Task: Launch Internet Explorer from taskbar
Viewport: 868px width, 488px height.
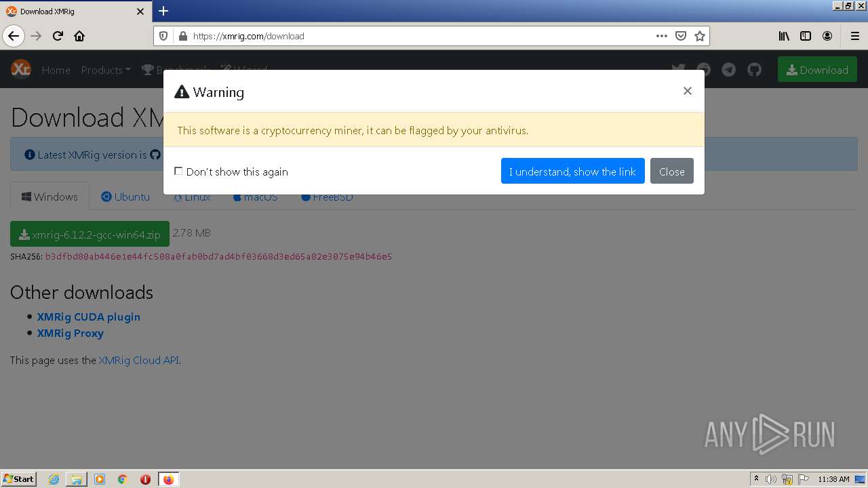Action: click(x=54, y=479)
